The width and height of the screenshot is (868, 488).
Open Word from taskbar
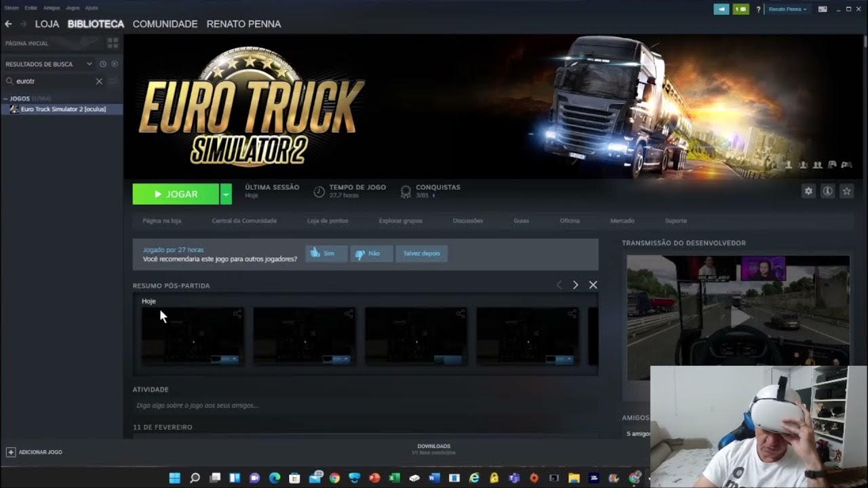pyautogui.click(x=434, y=478)
